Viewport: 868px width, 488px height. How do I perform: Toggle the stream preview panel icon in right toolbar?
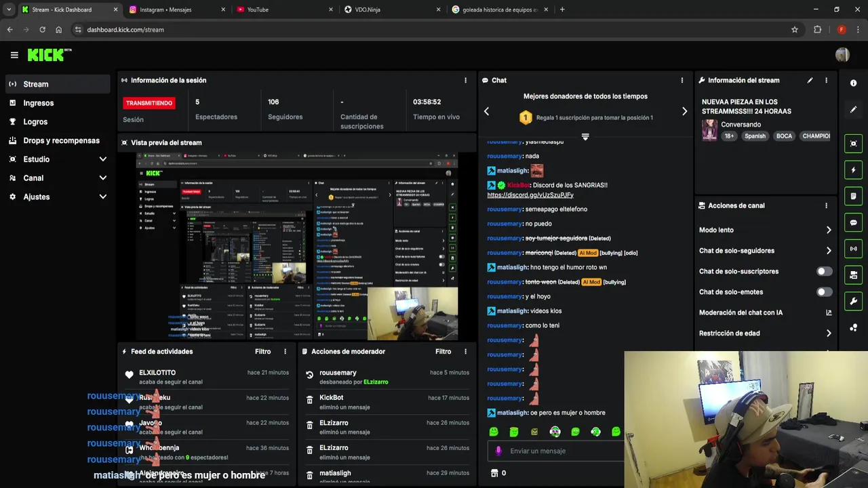coord(853,144)
